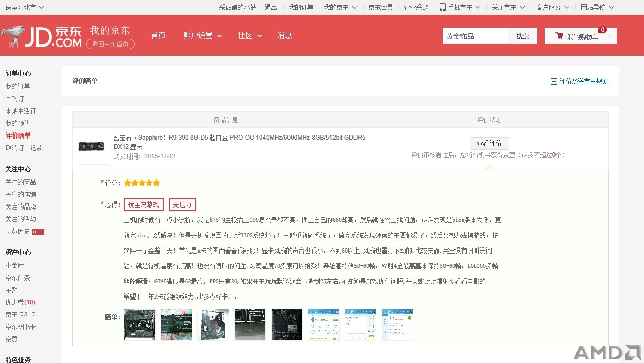This screenshot has width=644, height=363.
Task: Open the sixth 晒单 screenshot thumbnail
Action: [x=324, y=325]
